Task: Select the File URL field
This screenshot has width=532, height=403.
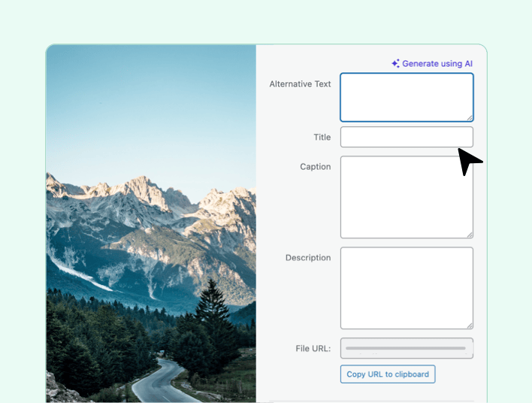Action: [x=407, y=348]
